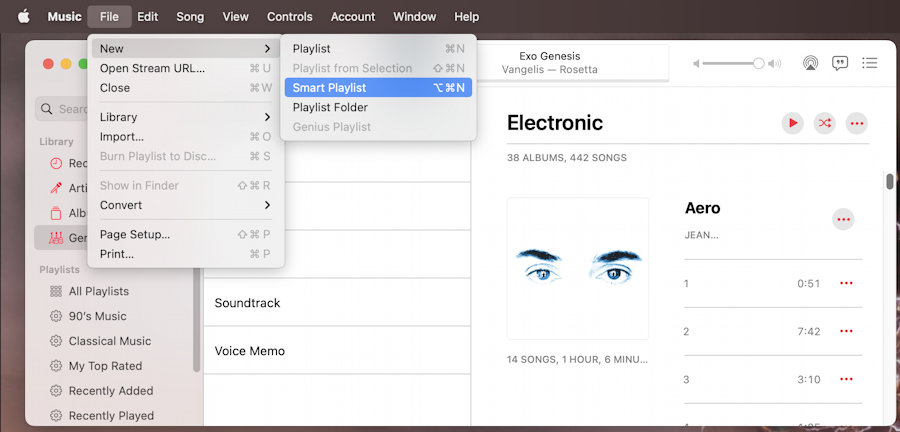This screenshot has width=900, height=432.
Task: Click the song progress bar under Exo Genesis
Action: tap(573, 81)
